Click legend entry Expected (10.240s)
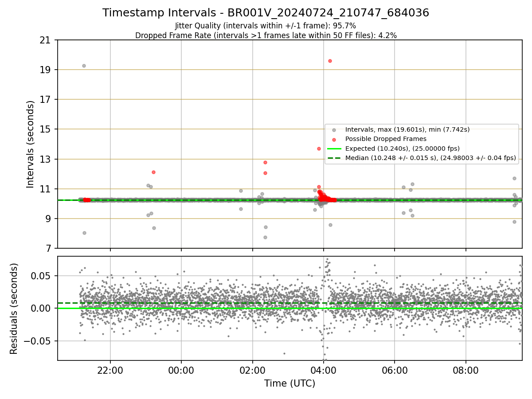Image resolution: width=532 pixels, height=399 pixels. pyautogui.click(x=402, y=149)
